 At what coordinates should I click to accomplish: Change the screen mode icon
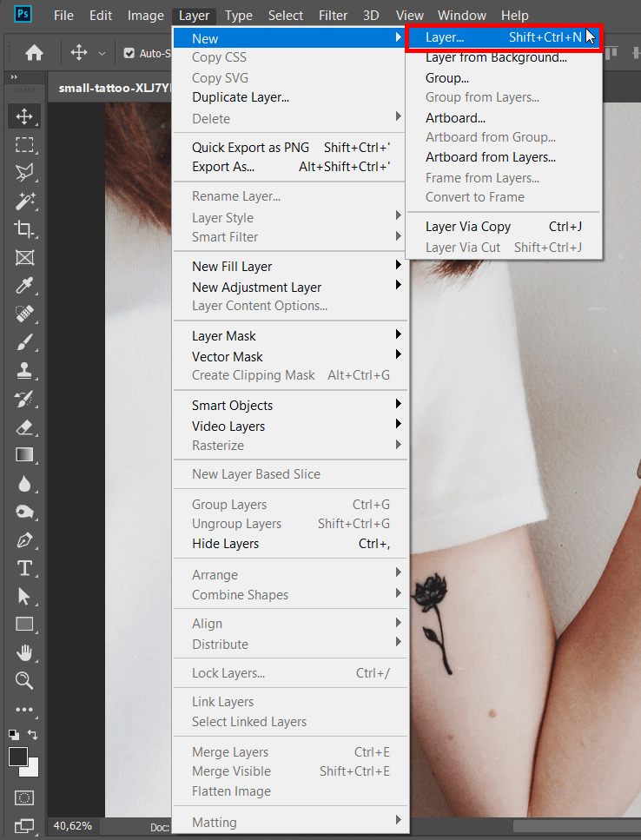pos(24,825)
